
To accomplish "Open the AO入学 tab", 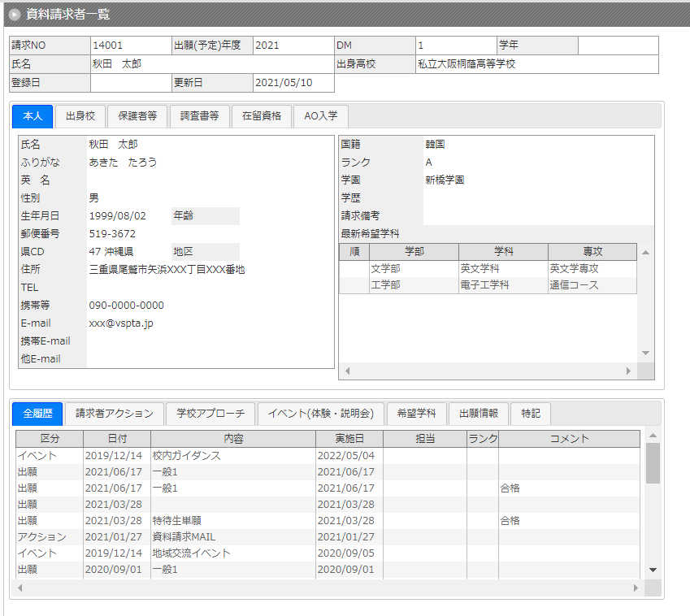I will click(x=321, y=116).
